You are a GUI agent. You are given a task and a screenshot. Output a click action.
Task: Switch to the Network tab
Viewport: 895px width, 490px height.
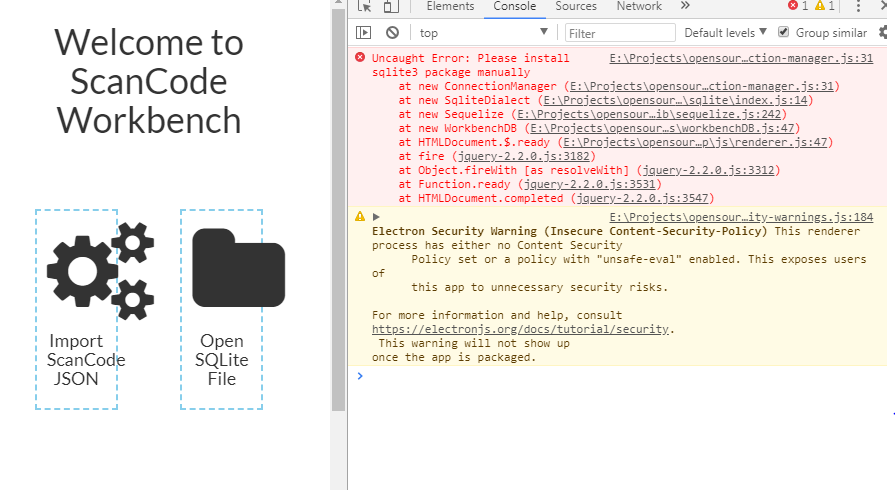(x=639, y=6)
